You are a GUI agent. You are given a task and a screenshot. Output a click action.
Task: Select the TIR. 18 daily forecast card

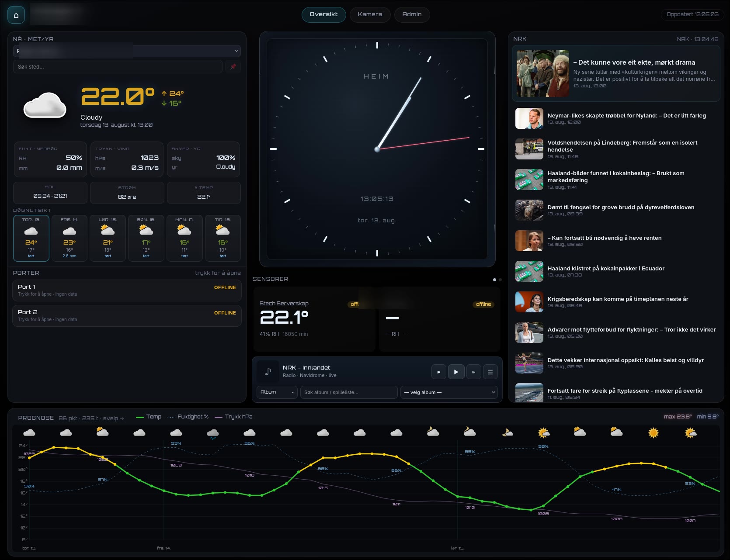(x=223, y=238)
